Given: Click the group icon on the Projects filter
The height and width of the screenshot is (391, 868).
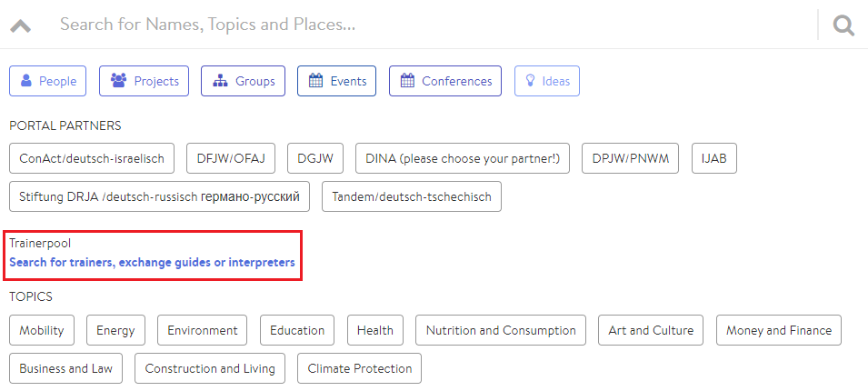Looking at the screenshot, I should (118, 81).
